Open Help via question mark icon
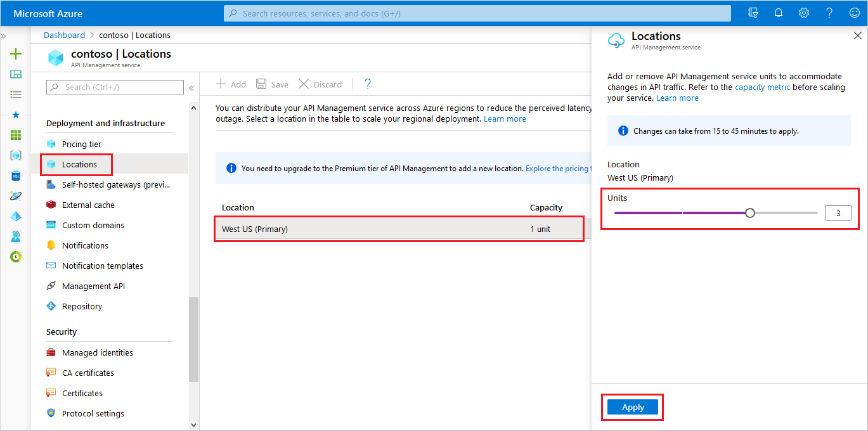Viewport: 868px width, 431px height. click(828, 13)
